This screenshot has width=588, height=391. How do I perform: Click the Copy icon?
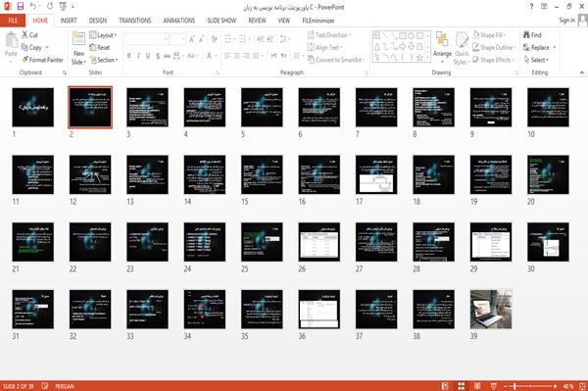pos(24,47)
